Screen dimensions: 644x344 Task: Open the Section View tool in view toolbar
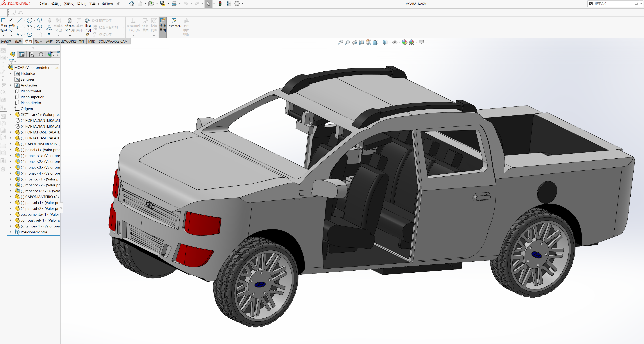[361, 42]
